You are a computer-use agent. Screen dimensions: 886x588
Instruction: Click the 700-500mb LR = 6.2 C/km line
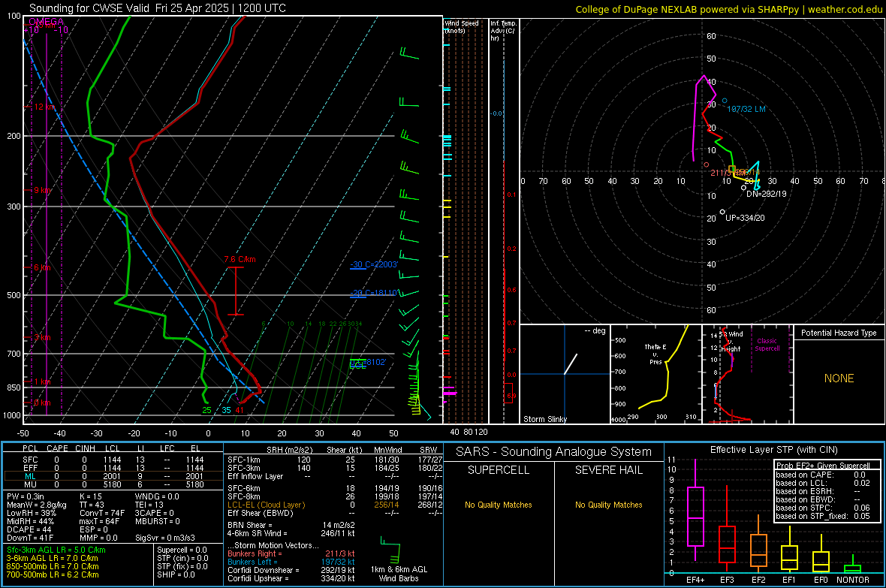[53, 574]
